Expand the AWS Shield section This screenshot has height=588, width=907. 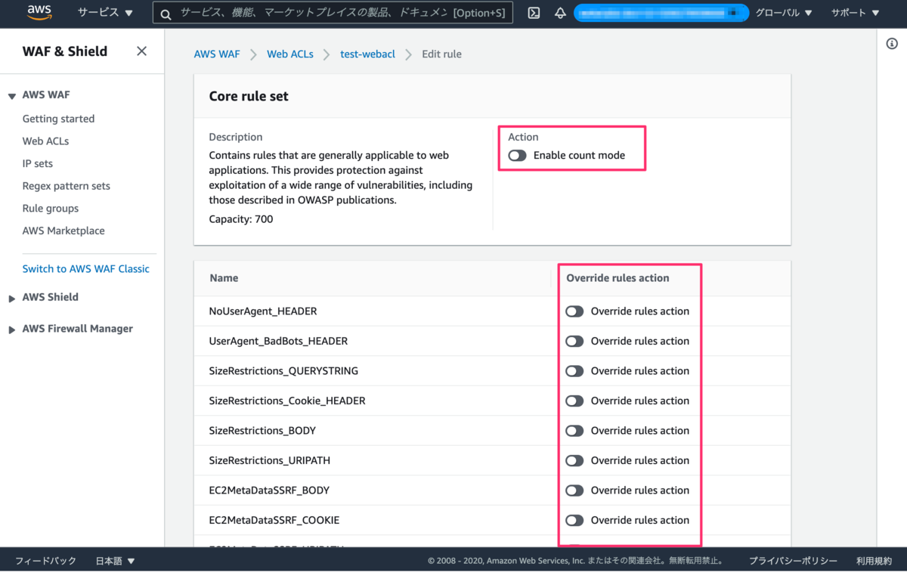[x=12, y=299]
